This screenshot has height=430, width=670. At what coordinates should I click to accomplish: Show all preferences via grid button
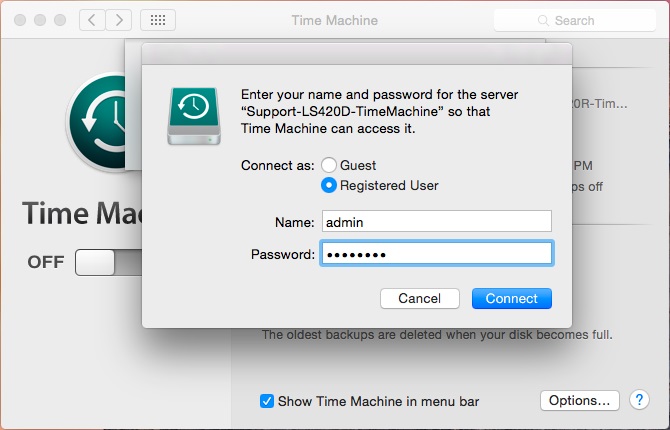pos(158,20)
